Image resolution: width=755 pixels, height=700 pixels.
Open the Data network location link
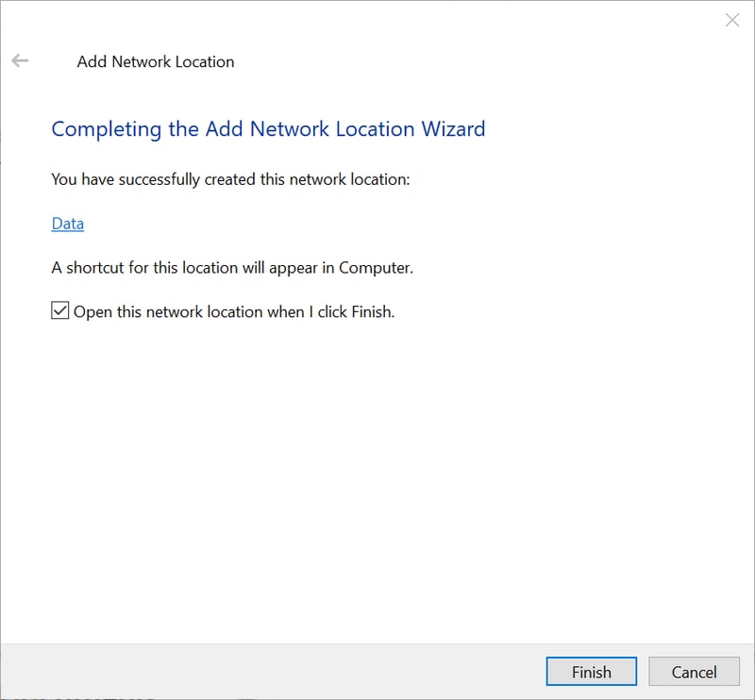click(68, 224)
